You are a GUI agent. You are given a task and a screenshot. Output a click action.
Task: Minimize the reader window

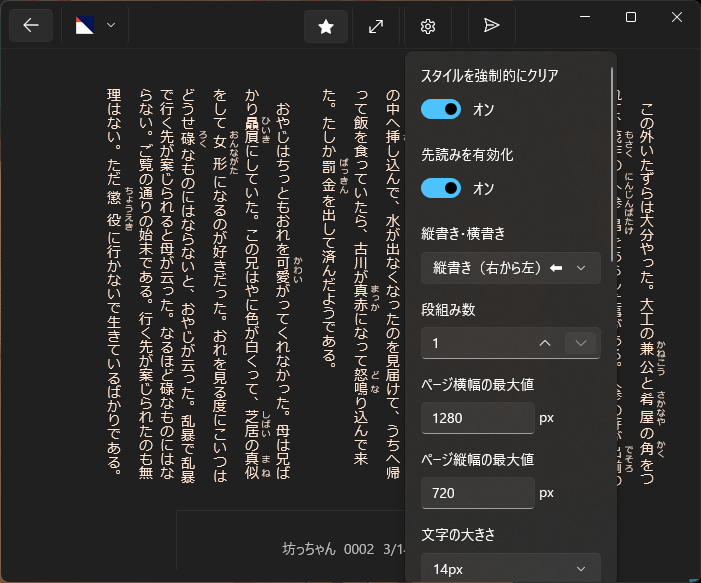pyautogui.click(x=585, y=17)
